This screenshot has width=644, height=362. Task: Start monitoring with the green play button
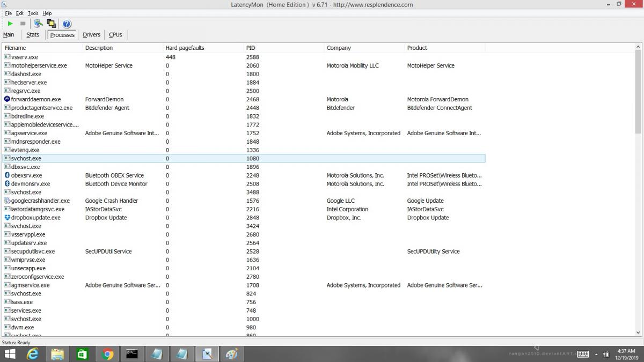10,24
